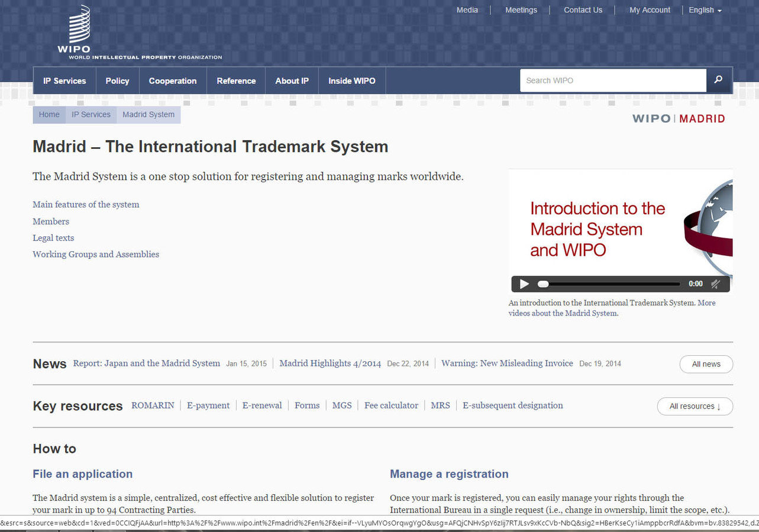
Task: Open More videos about Madrid System
Action: [612, 308]
